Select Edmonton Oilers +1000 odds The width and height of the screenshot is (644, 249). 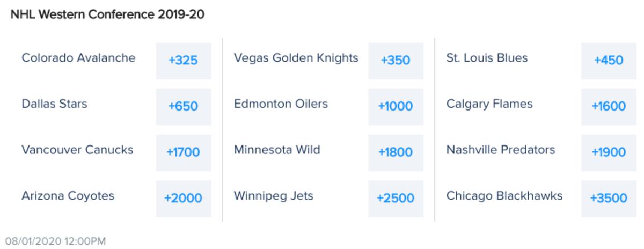[x=396, y=106]
